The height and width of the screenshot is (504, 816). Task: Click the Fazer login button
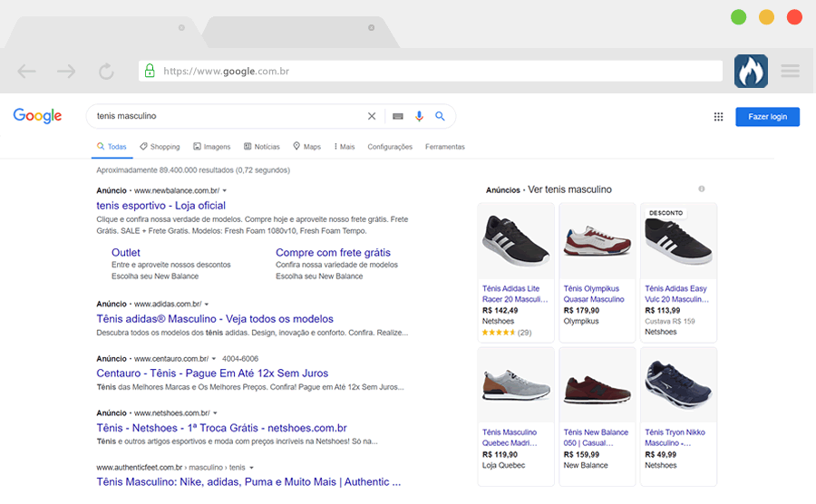(768, 117)
